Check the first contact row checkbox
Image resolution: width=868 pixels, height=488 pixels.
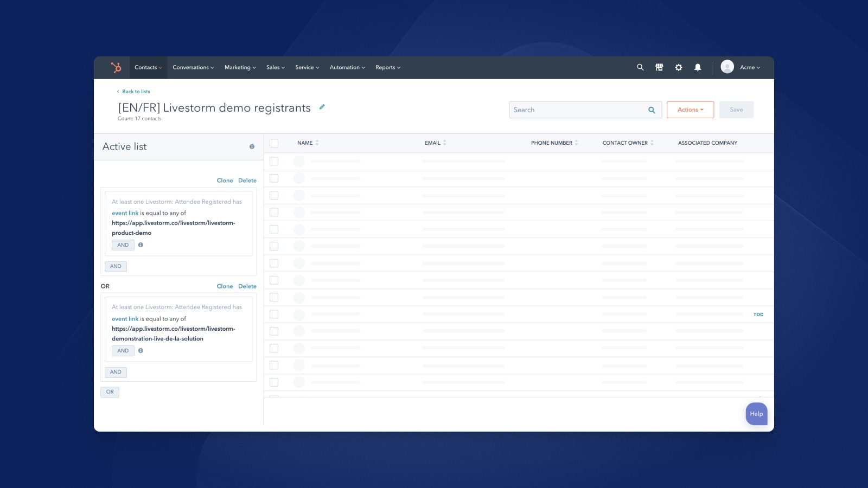(274, 161)
